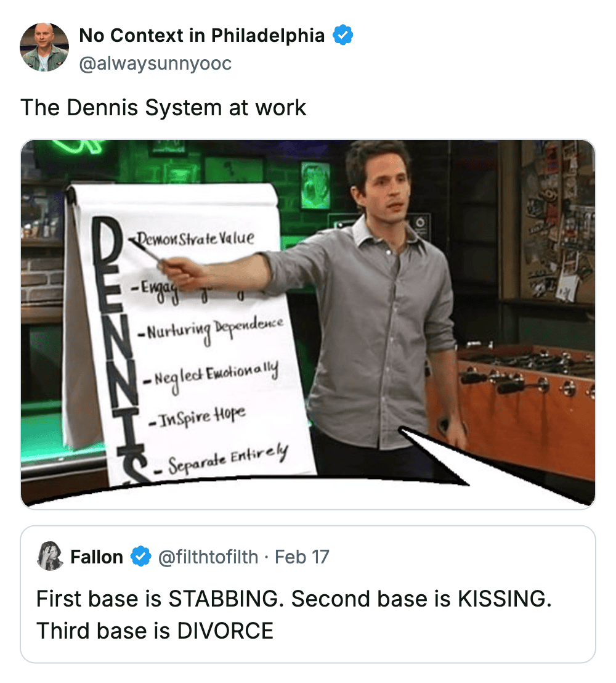Image resolution: width=616 pixels, height=683 pixels.
Task: Click "Demonstrate Value" on the flip chart
Action: pyautogui.click(x=194, y=239)
